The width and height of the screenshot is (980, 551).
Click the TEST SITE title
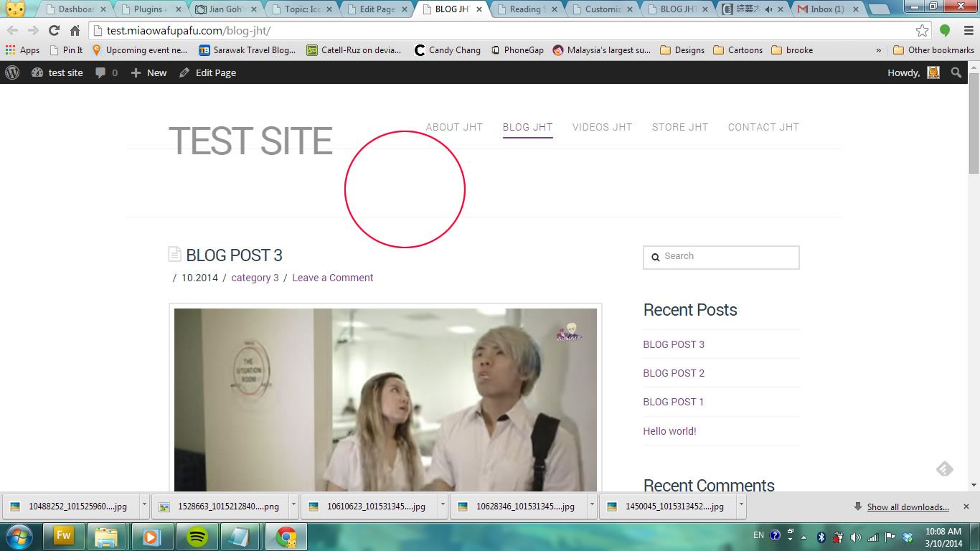click(250, 141)
